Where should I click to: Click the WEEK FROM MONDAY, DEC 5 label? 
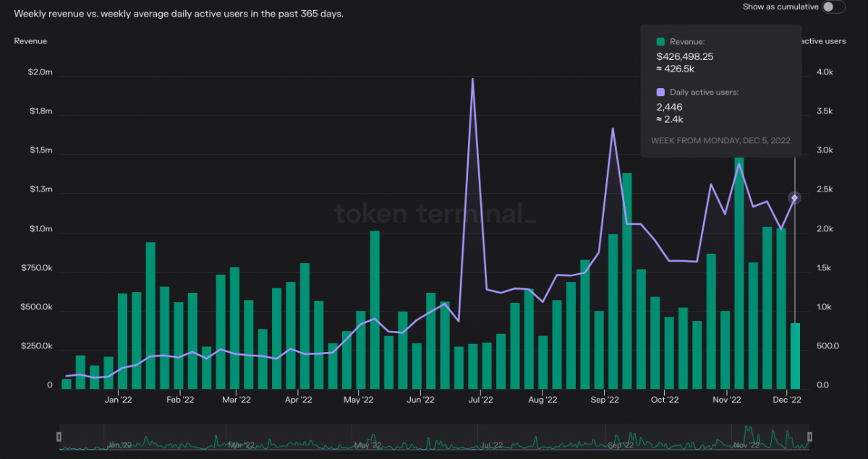coord(721,140)
